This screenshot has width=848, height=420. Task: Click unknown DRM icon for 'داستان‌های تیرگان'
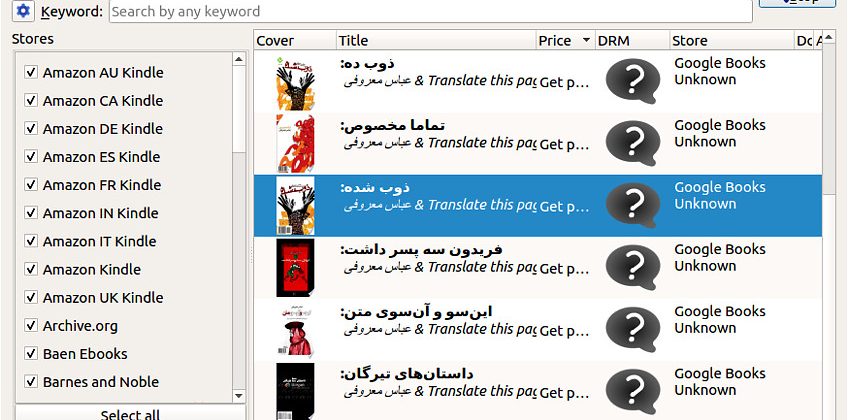(x=633, y=392)
